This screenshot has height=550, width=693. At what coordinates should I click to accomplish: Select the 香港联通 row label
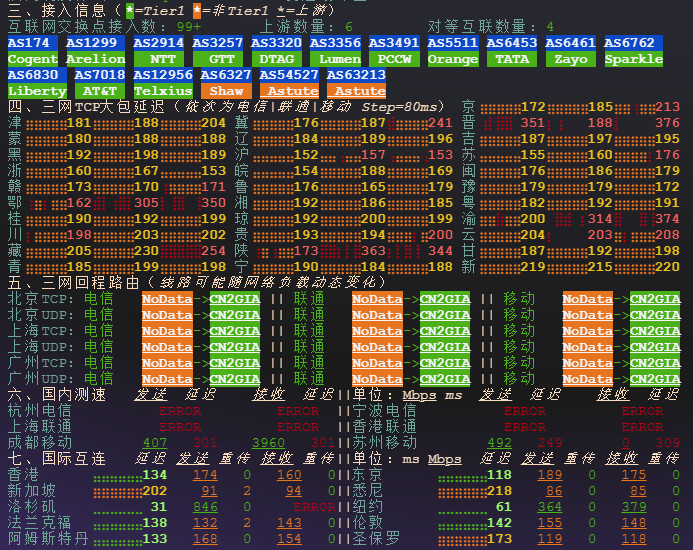coord(385,427)
